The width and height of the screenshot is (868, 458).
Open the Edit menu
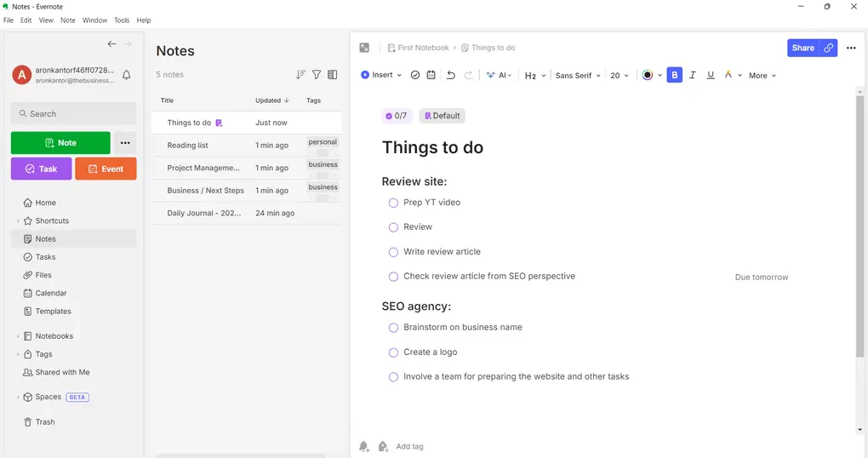tap(26, 20)
